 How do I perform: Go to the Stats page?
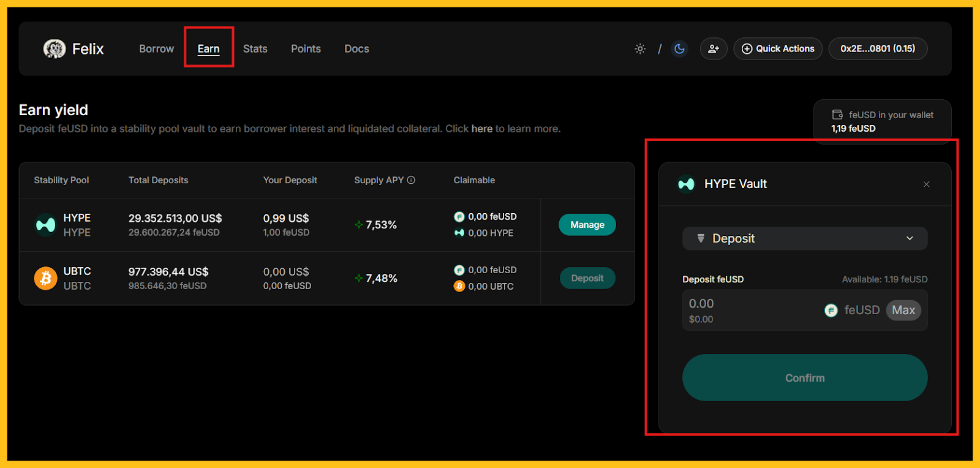click(x=255, y=49)
